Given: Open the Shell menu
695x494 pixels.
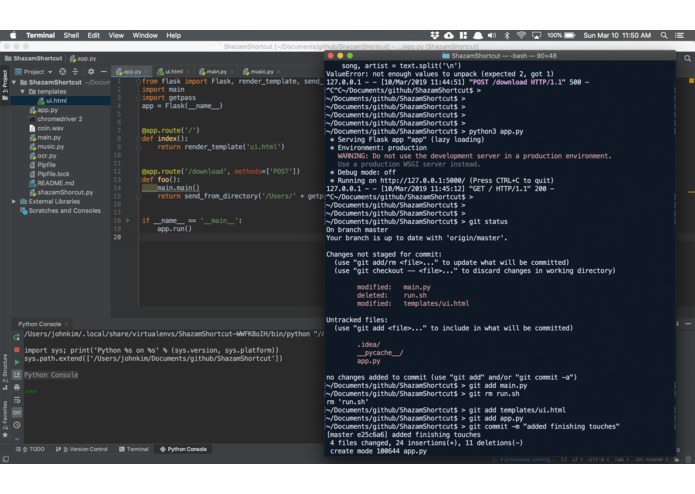Looking at the screenshot, I should point(71,35).
